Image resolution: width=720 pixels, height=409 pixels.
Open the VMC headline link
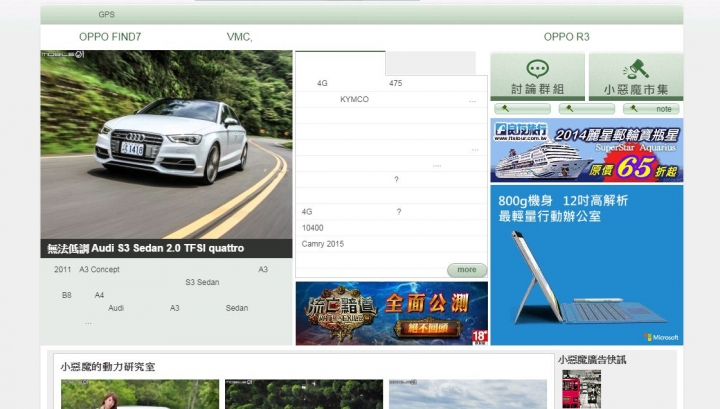coord(239,37)
